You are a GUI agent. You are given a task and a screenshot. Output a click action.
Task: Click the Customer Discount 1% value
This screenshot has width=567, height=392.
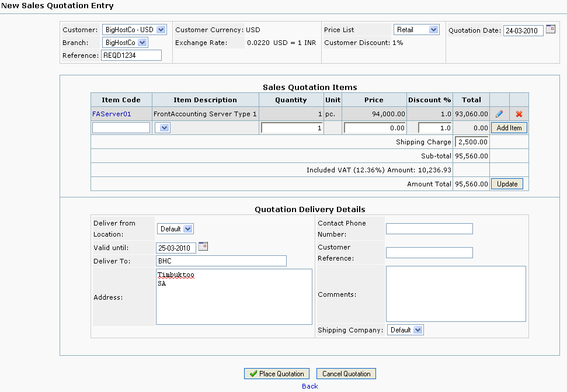pos(398,43)
